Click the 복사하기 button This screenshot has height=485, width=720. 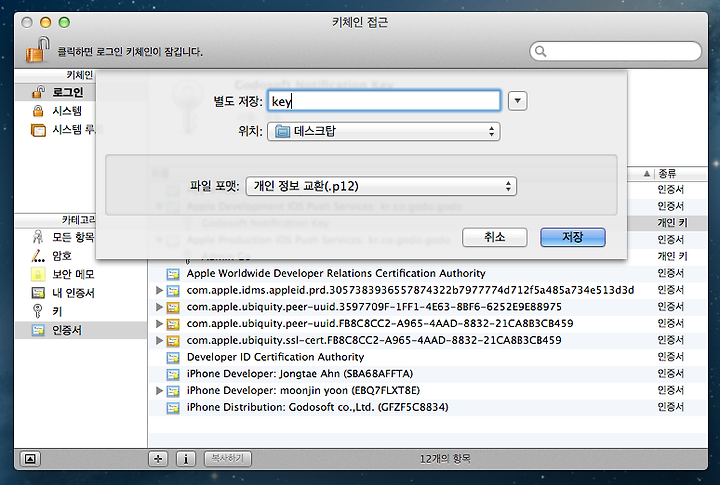(x=227, y=458)
